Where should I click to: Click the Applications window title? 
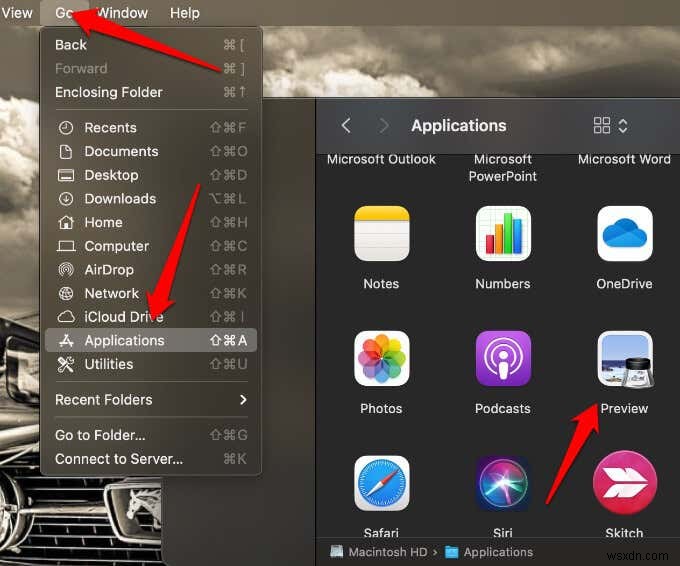459,126
